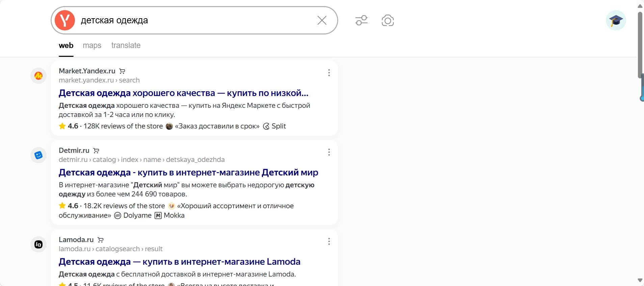644x286 pixels.
Task: Clear the search query with the X button
Action: click(x=322, y=20)
